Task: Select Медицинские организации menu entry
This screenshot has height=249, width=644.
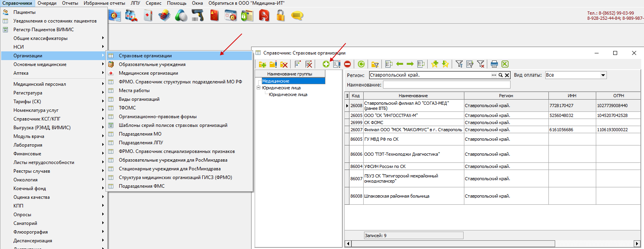Action: click(x=148, y=73)
